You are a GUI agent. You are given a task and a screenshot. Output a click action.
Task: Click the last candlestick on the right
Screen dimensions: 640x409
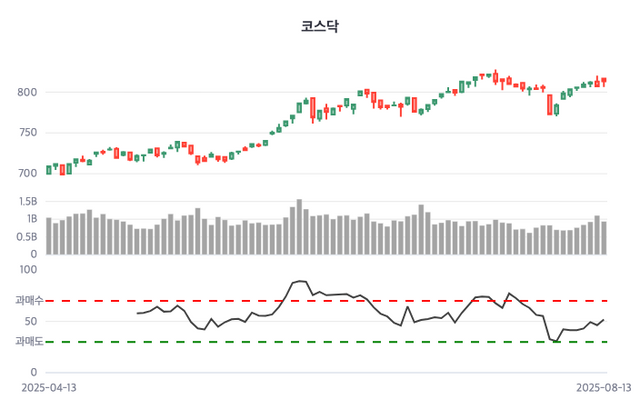click(604, 81)
